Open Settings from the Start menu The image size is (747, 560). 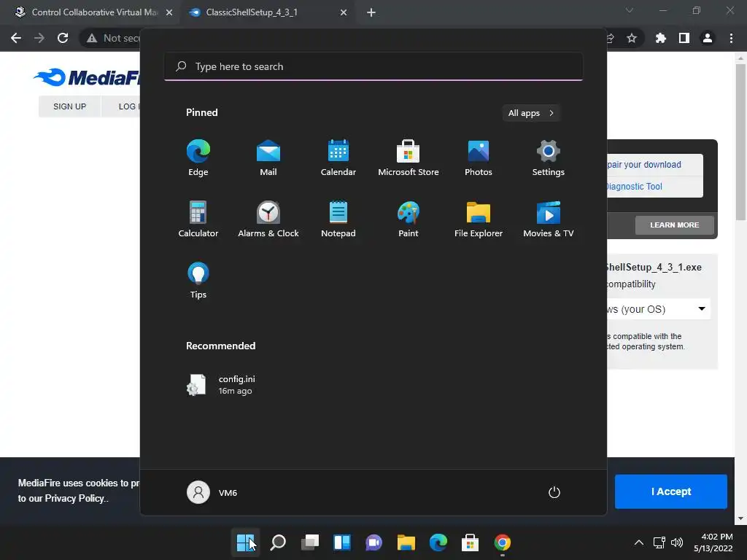pyautogui.click(x=549, y=158)
